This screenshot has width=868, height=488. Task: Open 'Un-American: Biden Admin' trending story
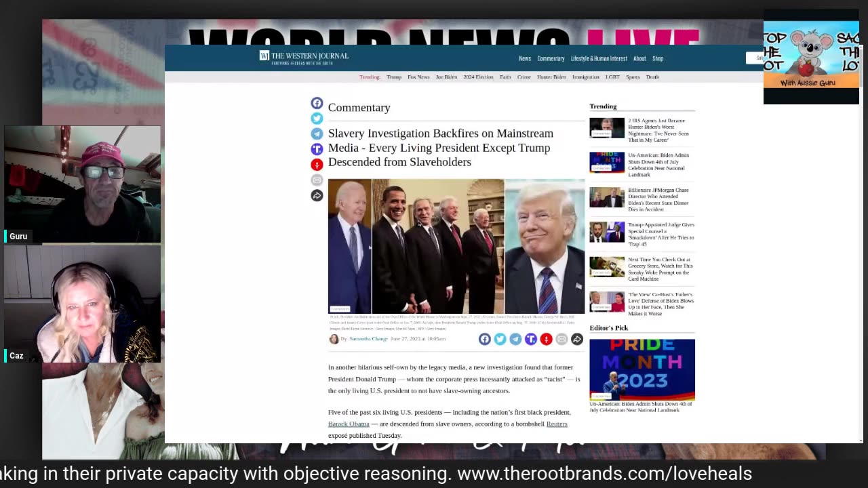coord(658,165)
